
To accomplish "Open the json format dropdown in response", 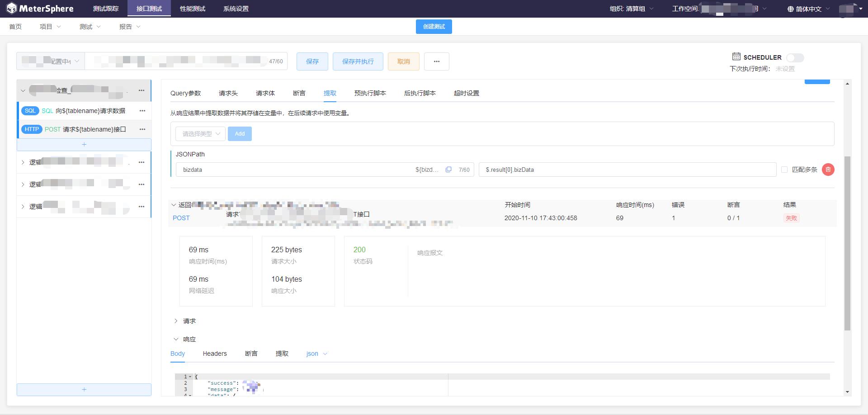I will 316,354.
